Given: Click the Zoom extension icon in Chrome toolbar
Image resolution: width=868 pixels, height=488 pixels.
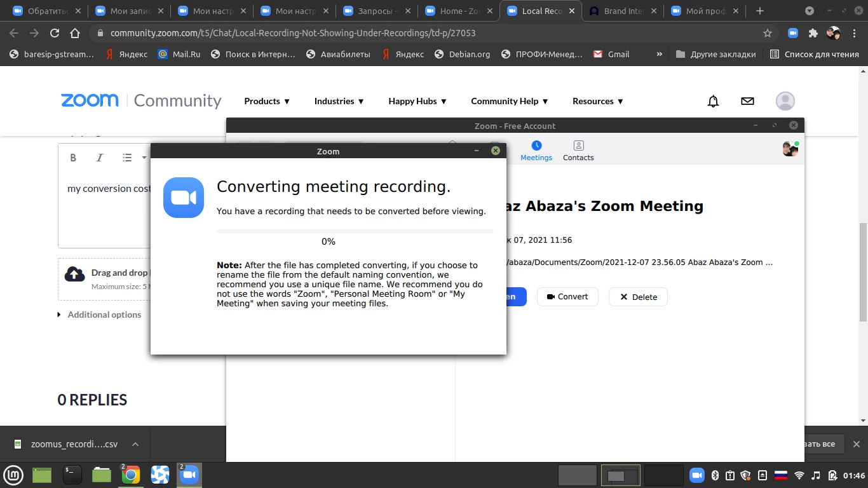Looking at the screenshot, I should 793,33.
